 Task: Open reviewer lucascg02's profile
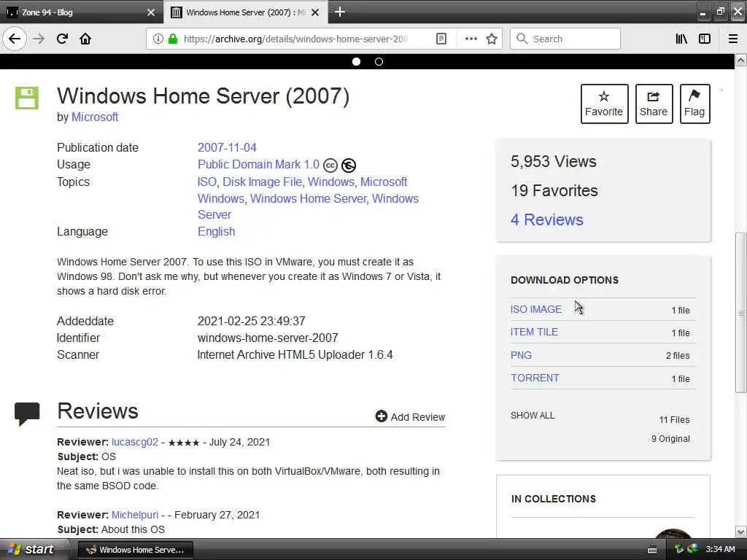tap(135, 442)
